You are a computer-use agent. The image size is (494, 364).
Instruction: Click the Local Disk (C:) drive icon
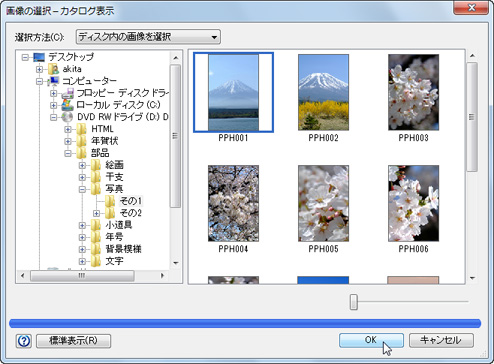[x=67, y=105]
